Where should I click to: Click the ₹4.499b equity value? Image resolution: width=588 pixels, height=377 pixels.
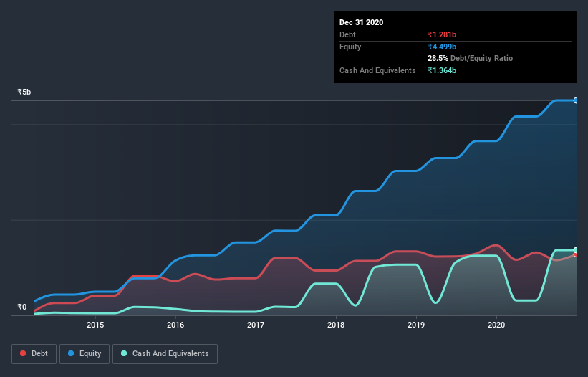[442, 47]
